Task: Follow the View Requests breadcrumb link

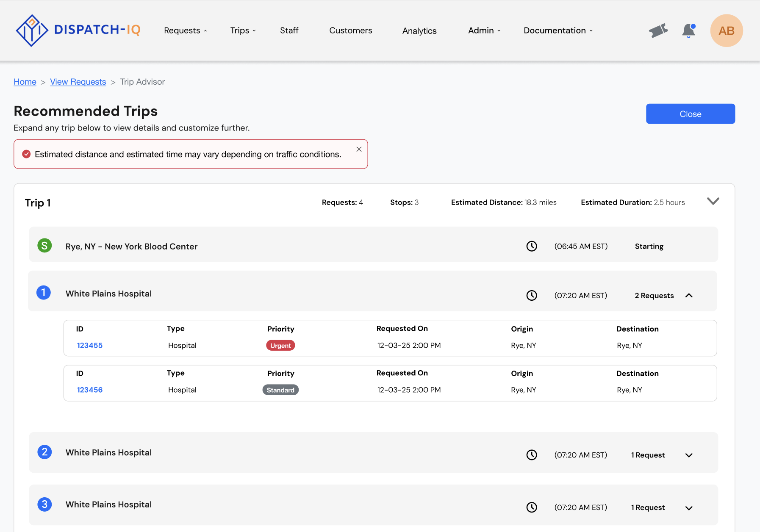Action: tap(78, 82)
